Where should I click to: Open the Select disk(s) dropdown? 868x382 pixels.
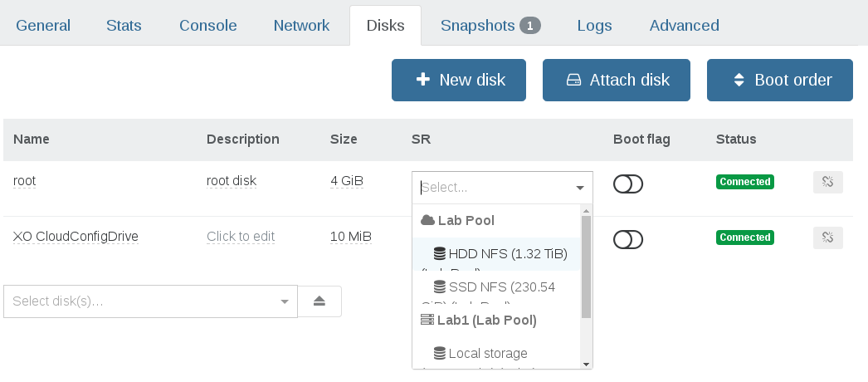coord(150,301)
